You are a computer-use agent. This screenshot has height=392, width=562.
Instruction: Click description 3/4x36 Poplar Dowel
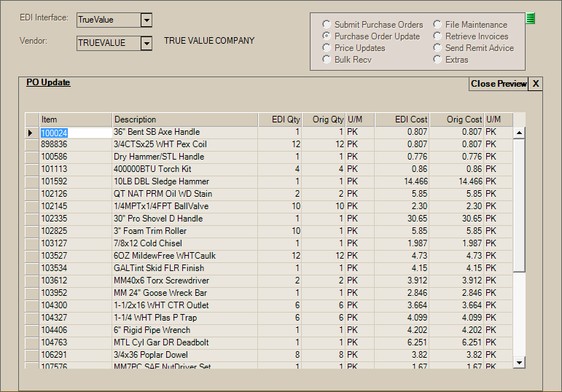point(151,355)
